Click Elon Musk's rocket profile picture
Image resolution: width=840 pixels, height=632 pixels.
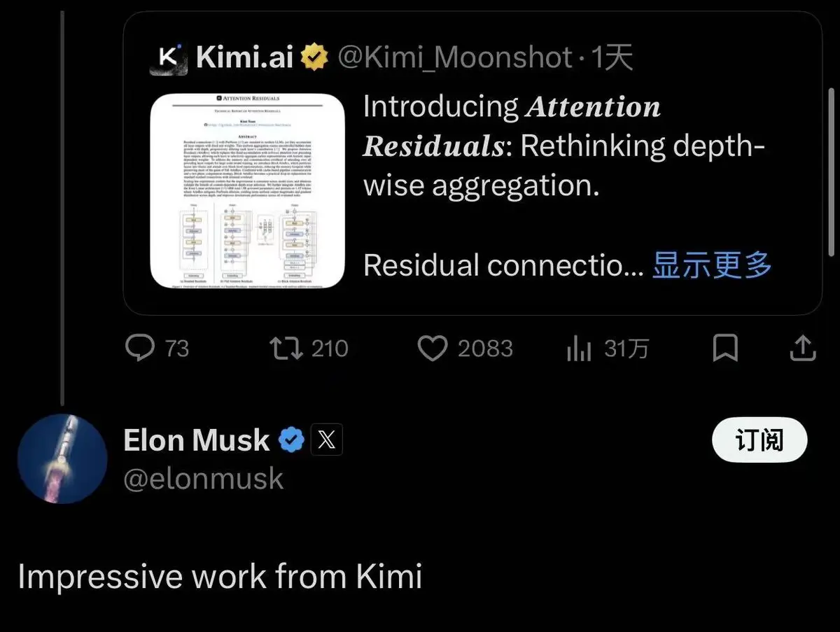click(62, 458)
